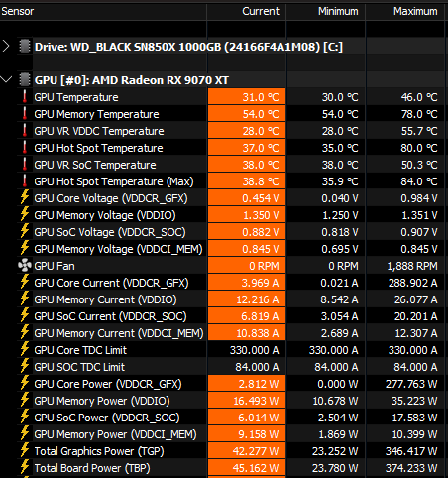Image resolution: width=448 pixels, height=478 pixels.
Task: Click the lightning icon for GPU SOC TDC Limit
Action: coord(25,366)
